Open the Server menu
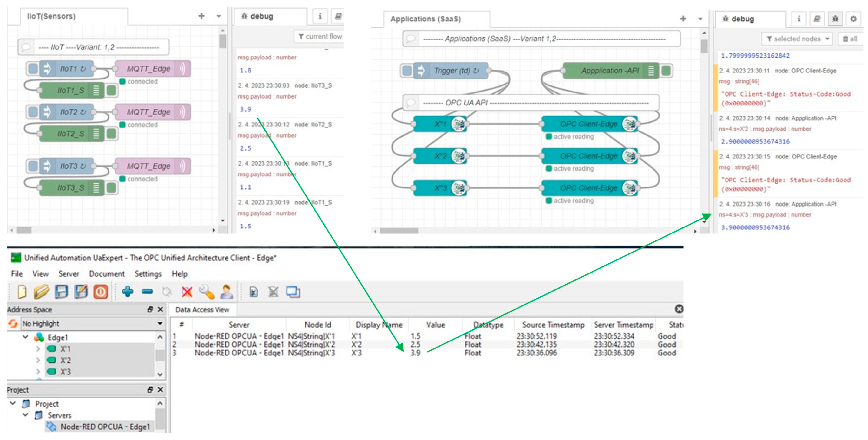Viewport: 868px width, 440px height. (x=68, y=274)
